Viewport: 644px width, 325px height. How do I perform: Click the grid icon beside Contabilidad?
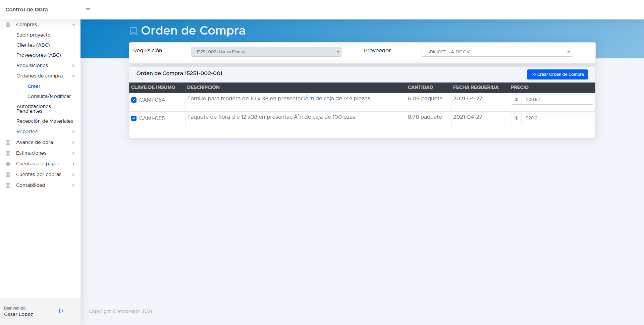click(8, 185)
